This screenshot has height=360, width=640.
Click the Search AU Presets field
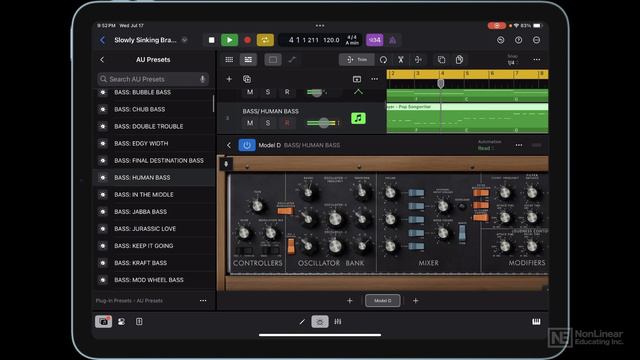coord(153,79)
